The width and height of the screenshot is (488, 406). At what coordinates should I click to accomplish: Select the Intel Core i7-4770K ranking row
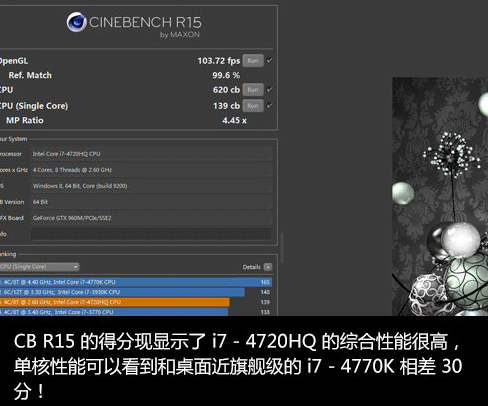click(136, 282)
